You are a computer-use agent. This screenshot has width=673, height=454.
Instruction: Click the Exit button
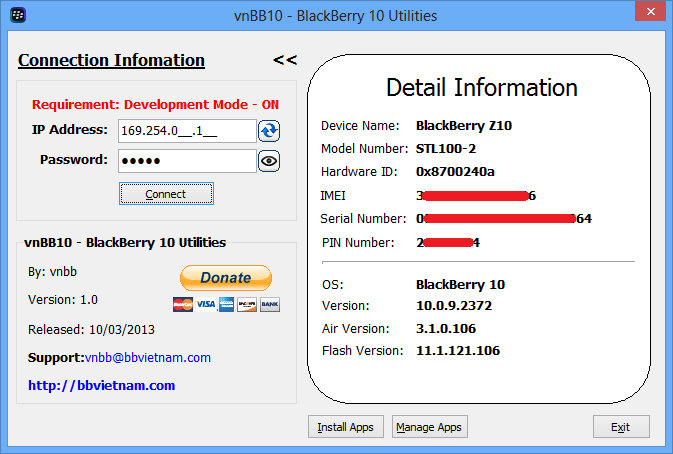(x=621, y=427)
